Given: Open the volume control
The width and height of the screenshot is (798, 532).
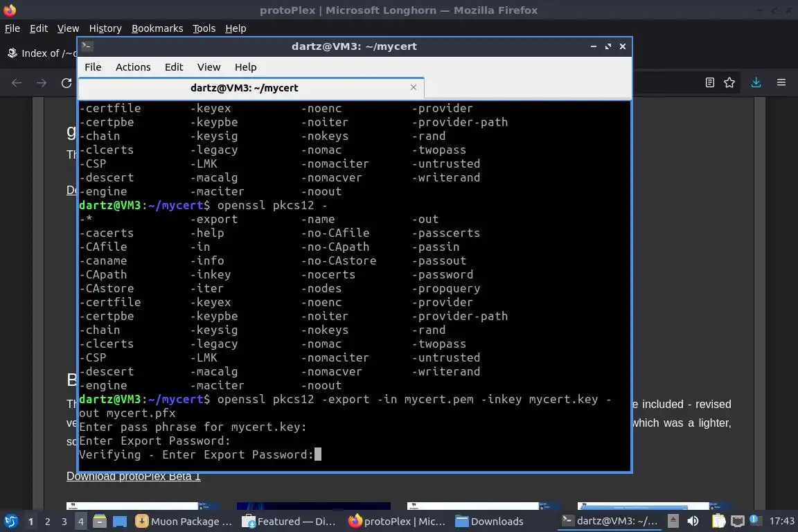Looking at the screenshot, I should 693,521.
